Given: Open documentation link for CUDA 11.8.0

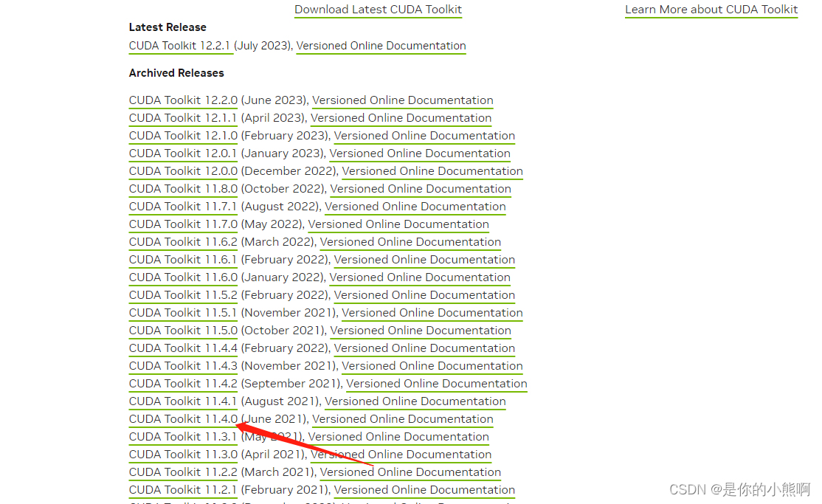Looking at the screenshot, I should click(x=421, y=189).
